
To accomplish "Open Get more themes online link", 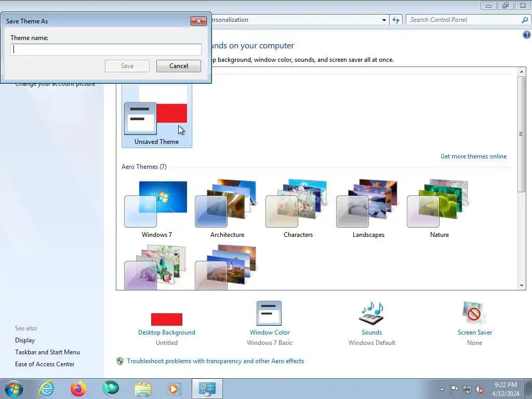I will [473, 156].
